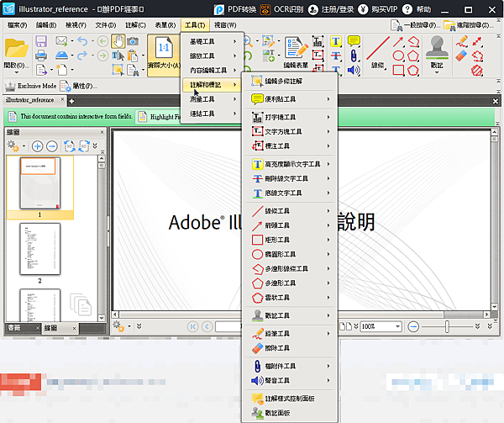Open the 編輯(E) menu
Viewport: 504px width, 423px height.
pos(46,24)
